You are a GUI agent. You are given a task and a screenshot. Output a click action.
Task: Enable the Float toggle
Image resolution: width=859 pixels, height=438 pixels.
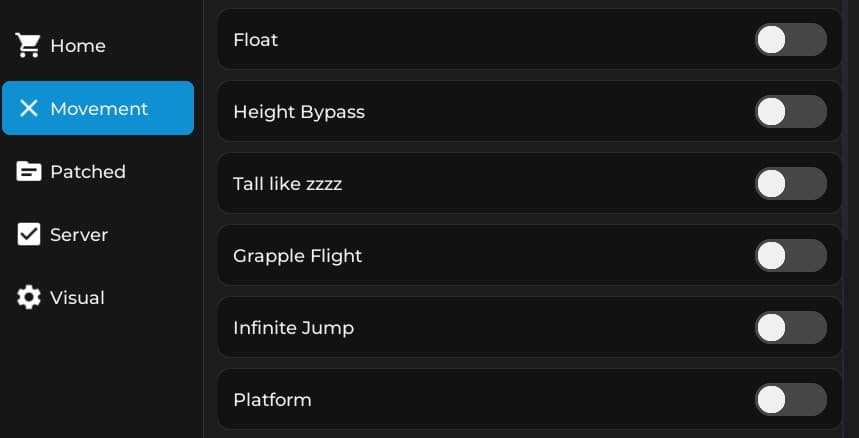click(x=790, y=40)
